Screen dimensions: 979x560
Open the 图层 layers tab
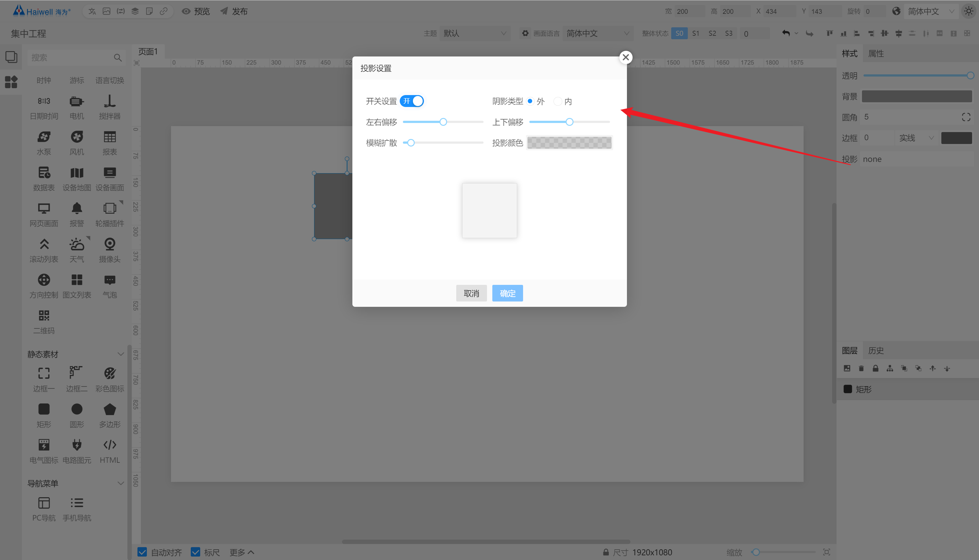[x=849, y=350]
